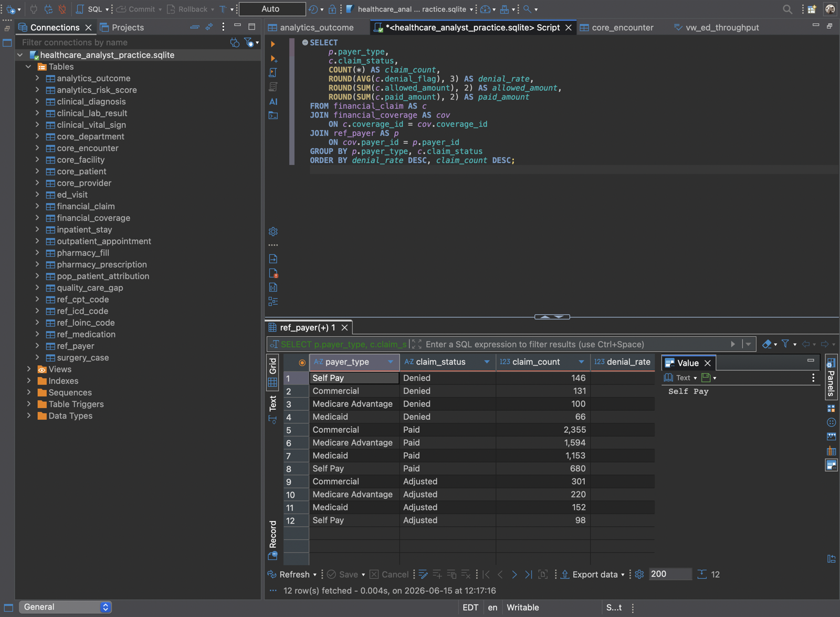Open result set settings gear
840x617 pixels.
[639, 575]
